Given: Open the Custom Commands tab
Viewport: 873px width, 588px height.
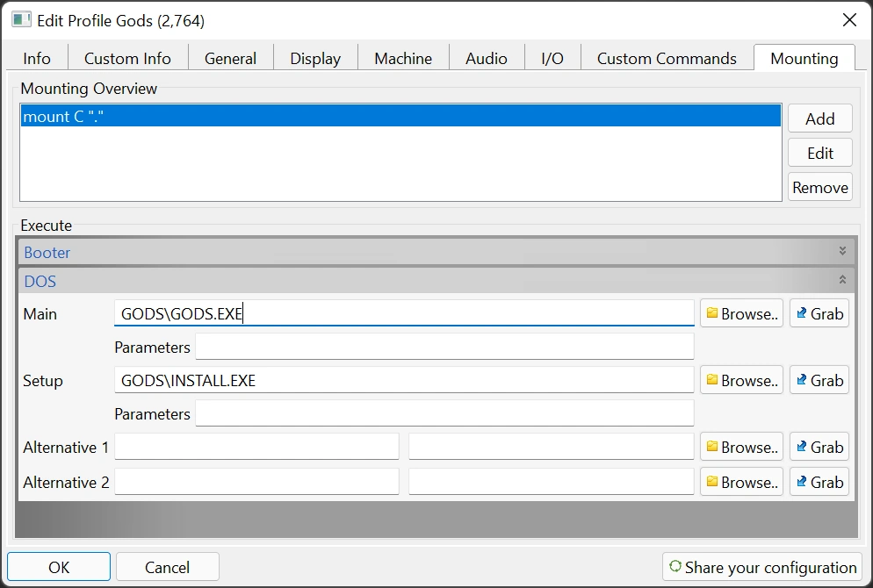Looking at the screenshot, I should [x=667, y=59].
